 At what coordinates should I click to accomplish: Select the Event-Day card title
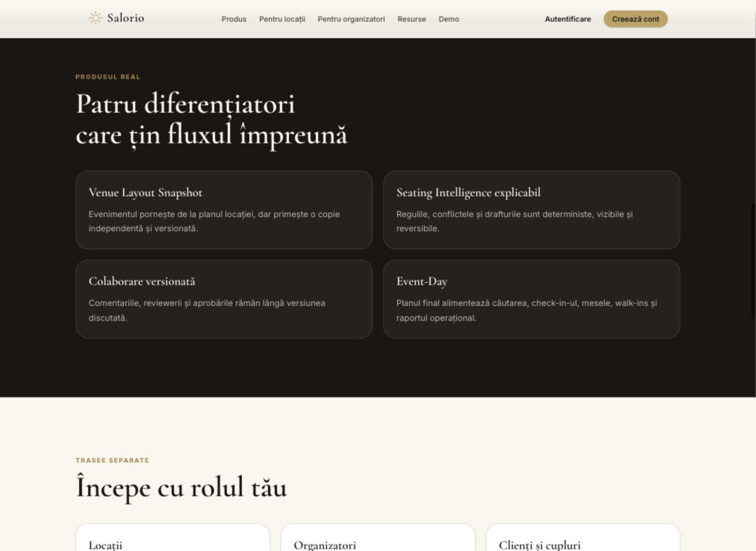pos(422,282)
